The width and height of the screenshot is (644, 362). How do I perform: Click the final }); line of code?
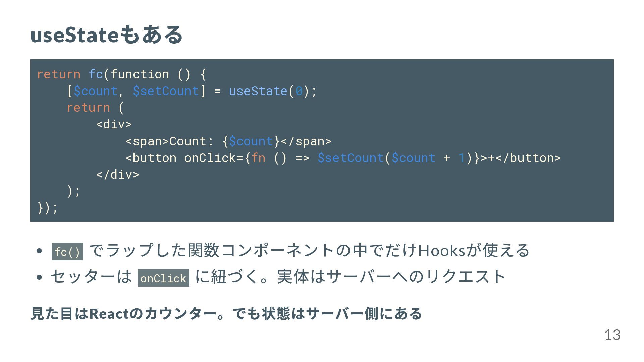(x=48, y=207)
